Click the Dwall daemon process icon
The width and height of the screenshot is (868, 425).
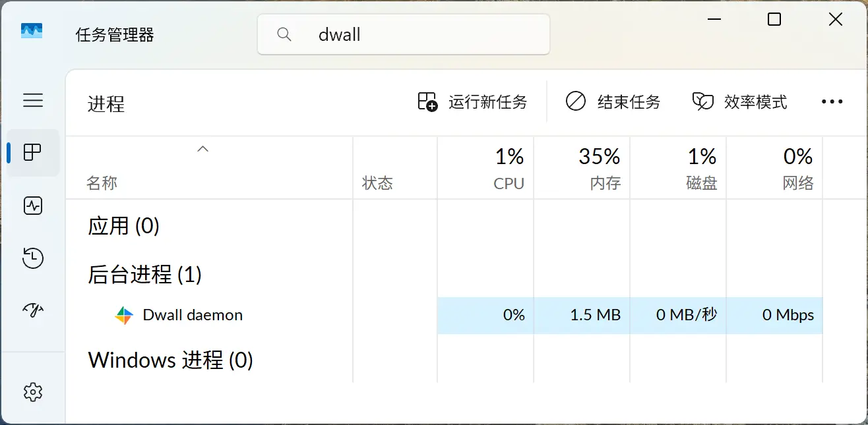pos(124,315)
